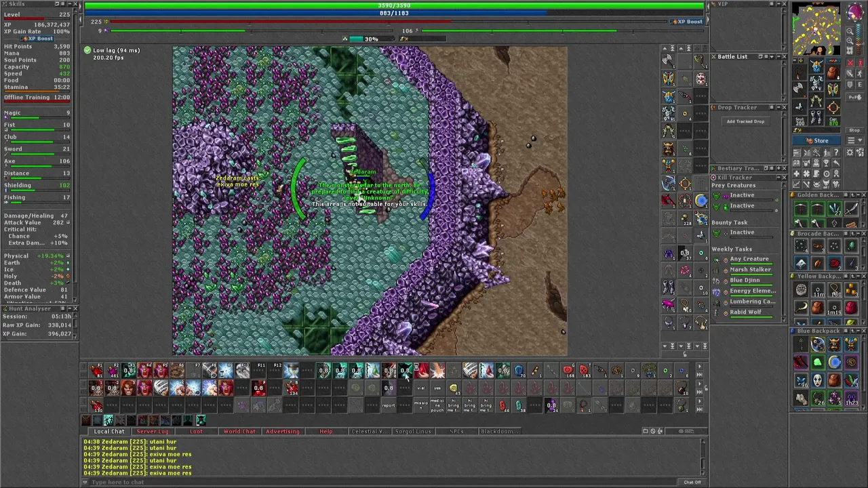868x488 pixels.
Task: Minimize the Bestiary Tracker panel
Action: 778,168
